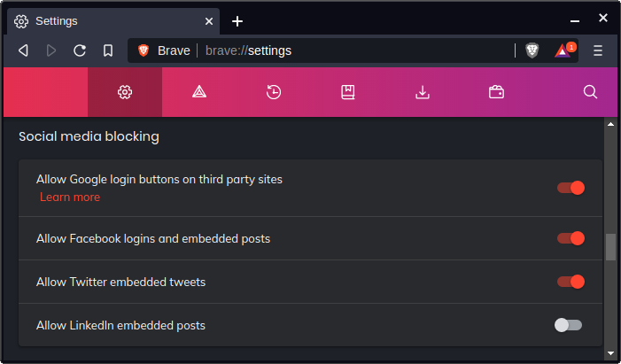Open the Brave Rewards page icon

(199, 92)
